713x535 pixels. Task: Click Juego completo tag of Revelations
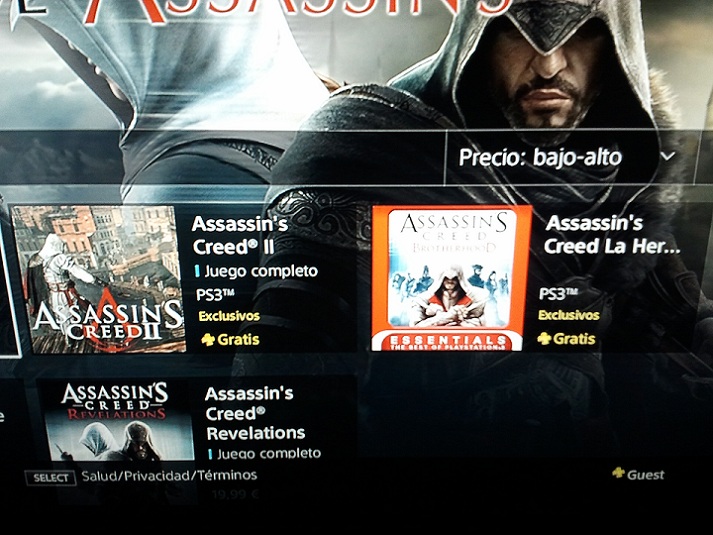tap(265, 454)
